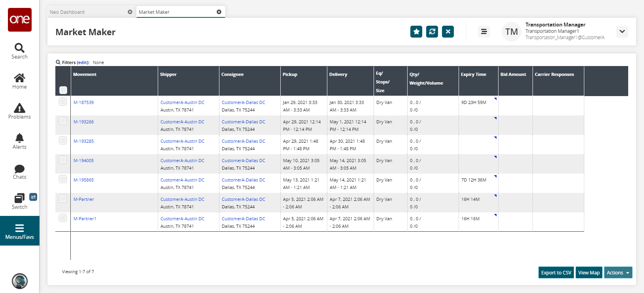The width and height of the screenshot is (644, 293).
Task: Check the box for movement M-187539
Action: point(63,102)
